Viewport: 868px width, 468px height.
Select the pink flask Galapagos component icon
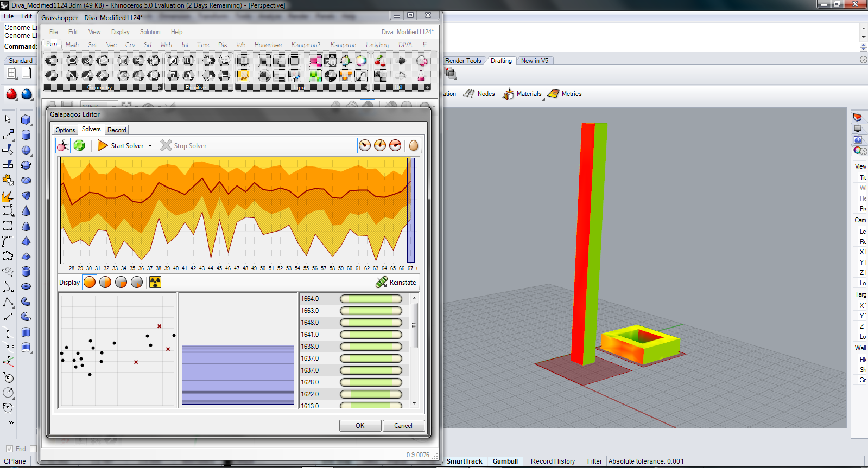click(x=421, y=76)
